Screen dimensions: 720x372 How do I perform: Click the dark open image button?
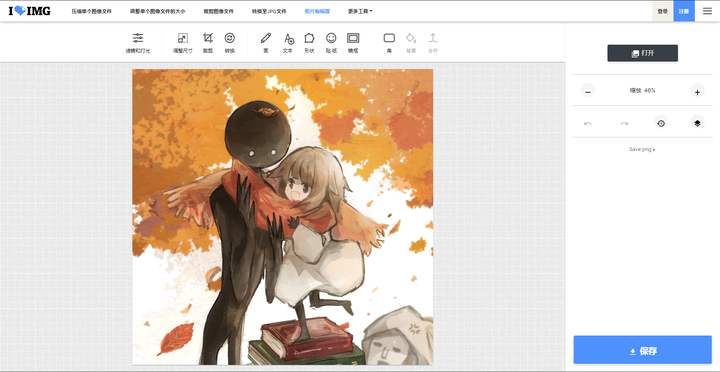click(642, 53)
